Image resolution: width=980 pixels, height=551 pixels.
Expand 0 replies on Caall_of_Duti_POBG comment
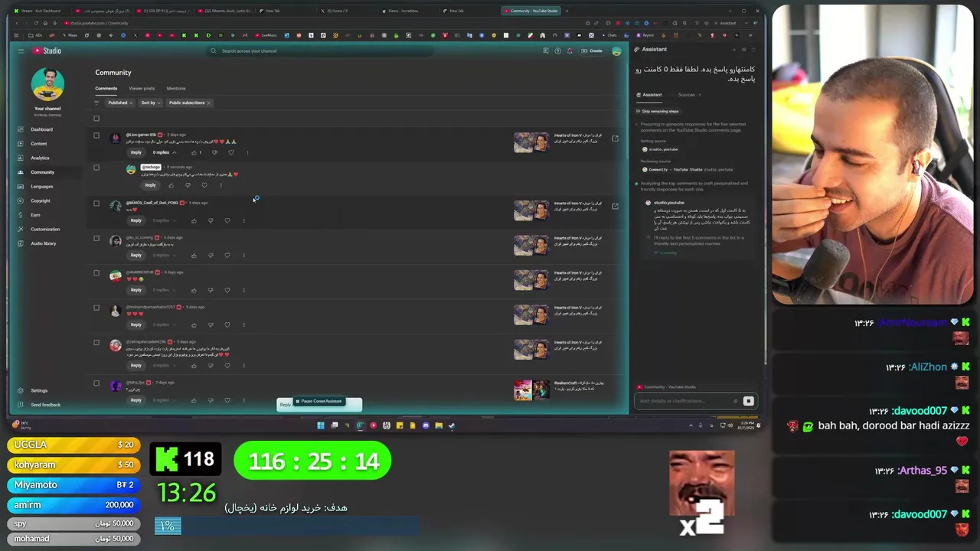point(164,220)
